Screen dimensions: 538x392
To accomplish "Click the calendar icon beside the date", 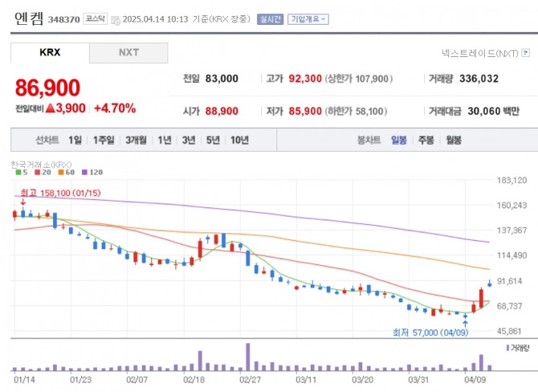I will tap(116, 20).
